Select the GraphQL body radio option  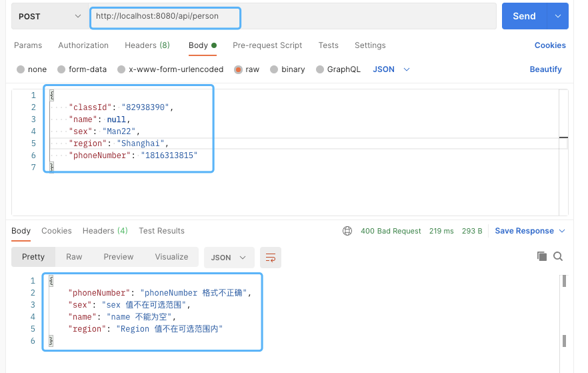click(320, 69)
